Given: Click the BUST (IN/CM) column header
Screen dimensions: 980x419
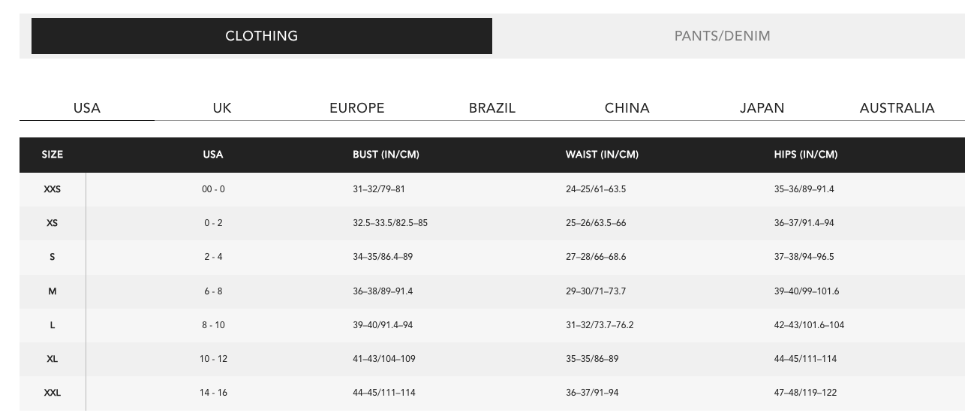Looking at the screenshot, I should point(386,155).
